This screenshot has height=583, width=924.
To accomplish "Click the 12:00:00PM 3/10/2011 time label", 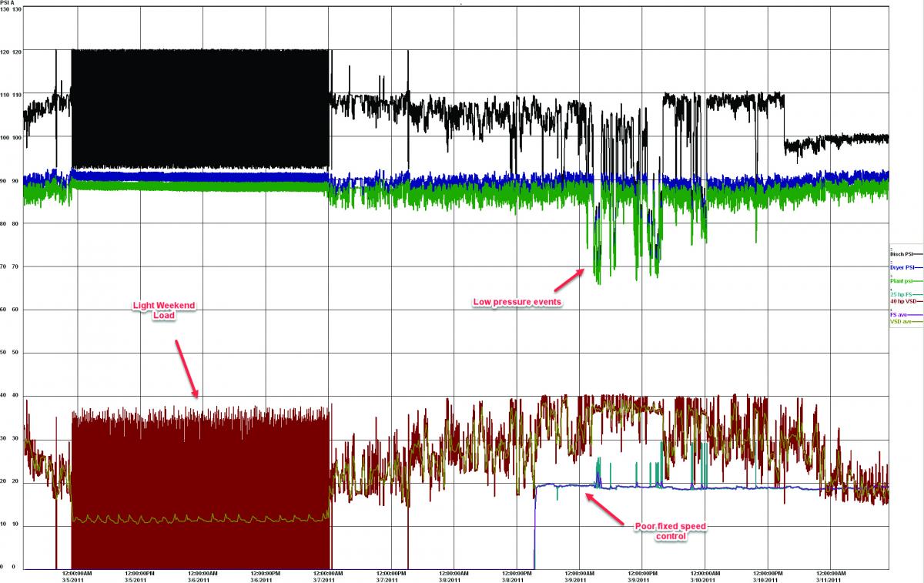I will coord(769,576).
